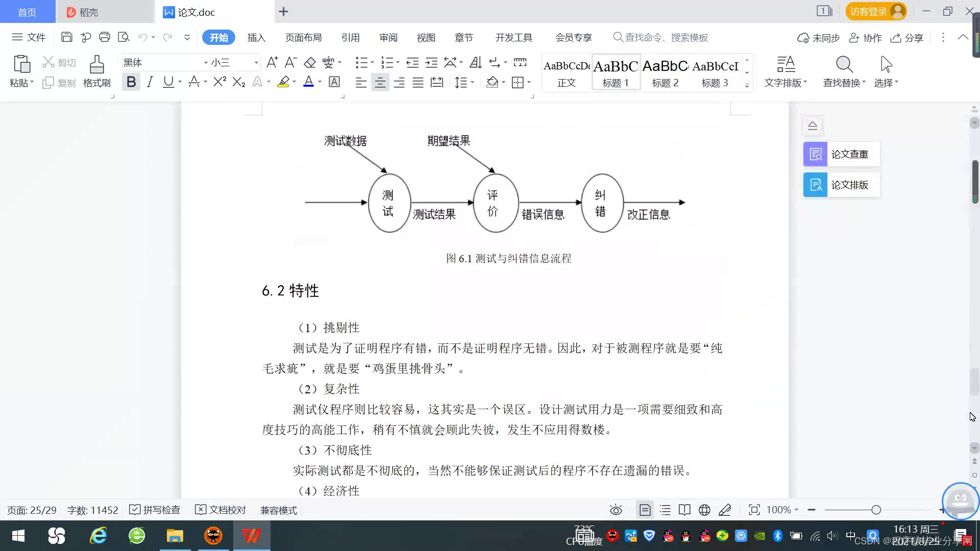Image resolution: width=980 pixels, height=551 pixels.
Task: Toggle eye protection mode in status bar
Action: click(616, 510)
